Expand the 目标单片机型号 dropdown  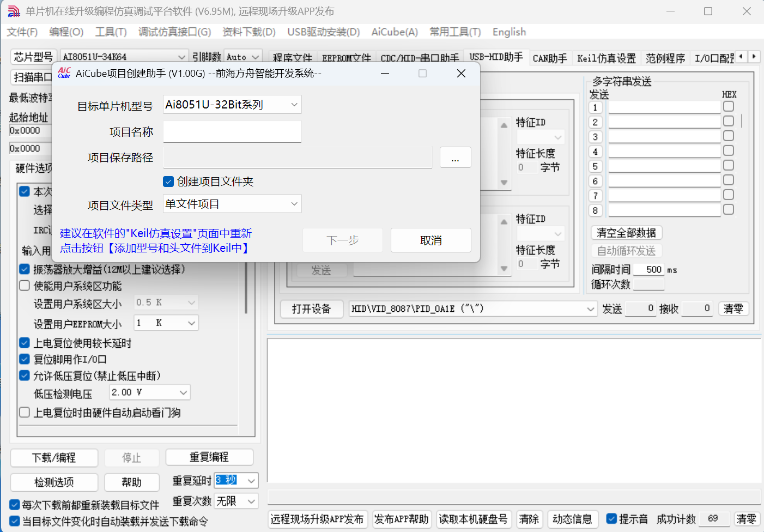pos(294,105)
